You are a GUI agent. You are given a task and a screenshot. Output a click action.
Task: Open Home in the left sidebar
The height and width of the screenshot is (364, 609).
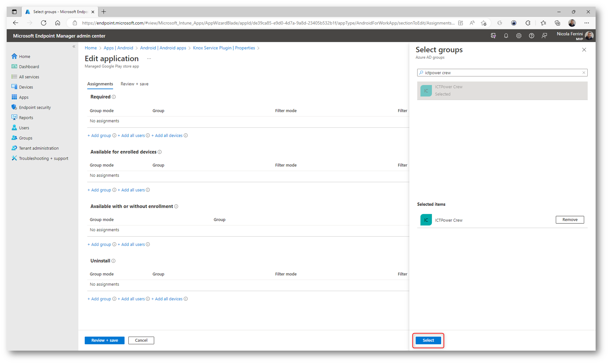pyautogui.click(x=25, y=56)
